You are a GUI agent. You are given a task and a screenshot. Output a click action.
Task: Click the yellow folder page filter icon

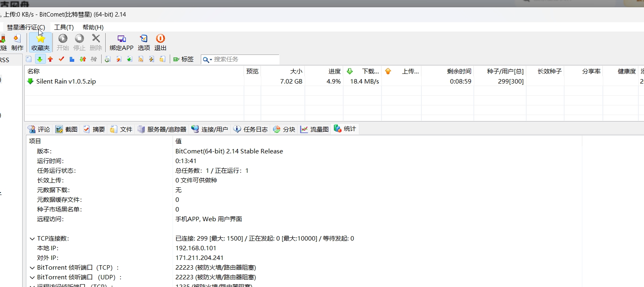pos(162,59)
